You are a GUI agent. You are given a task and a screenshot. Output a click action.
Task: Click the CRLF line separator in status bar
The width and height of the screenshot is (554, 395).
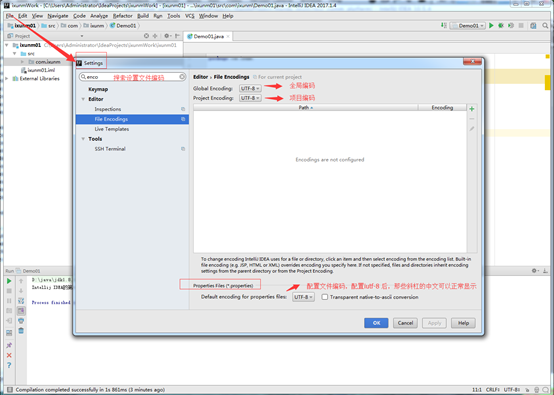pos(493,390)
